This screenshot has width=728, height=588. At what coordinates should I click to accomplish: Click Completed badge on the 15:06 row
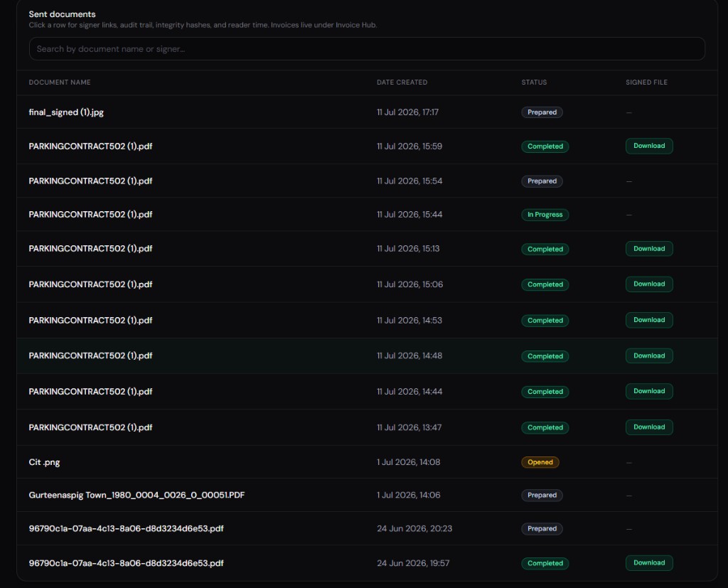click(545, 284)
